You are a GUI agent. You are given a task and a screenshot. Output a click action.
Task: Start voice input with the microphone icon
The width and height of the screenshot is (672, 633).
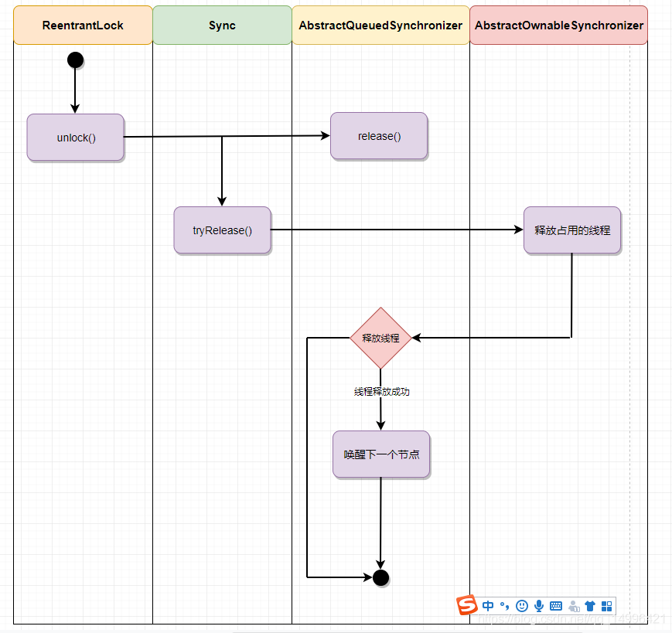539,606
